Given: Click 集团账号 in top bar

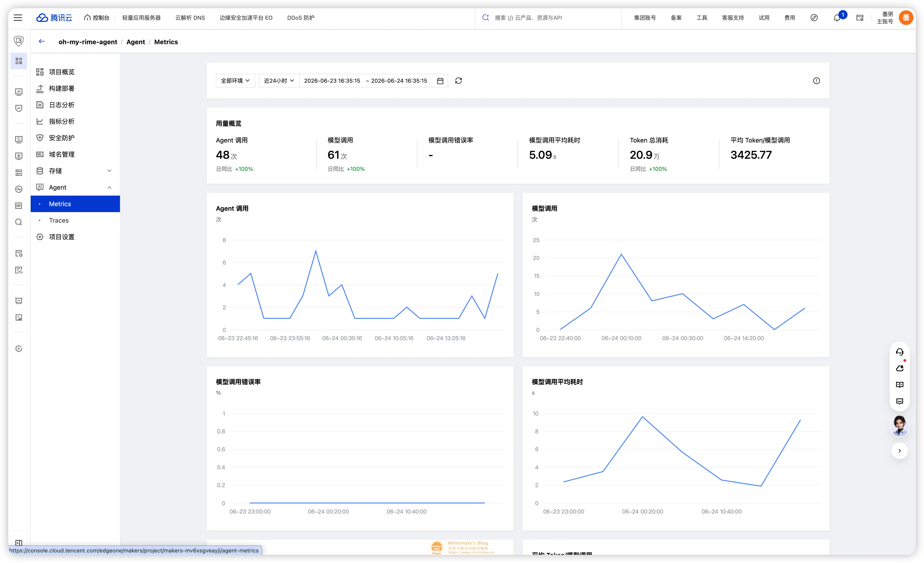Looking at the screenshot, I should click(645, 18).
